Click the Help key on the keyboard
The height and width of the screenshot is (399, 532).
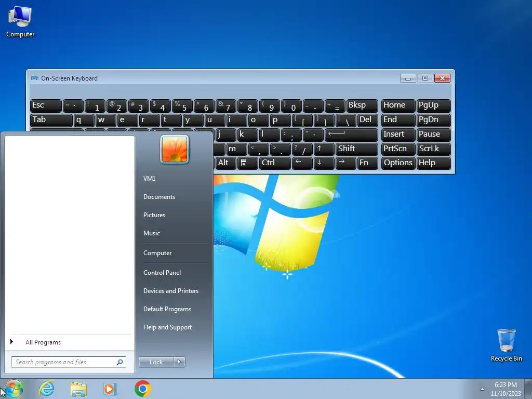click(x=434, y=163)
